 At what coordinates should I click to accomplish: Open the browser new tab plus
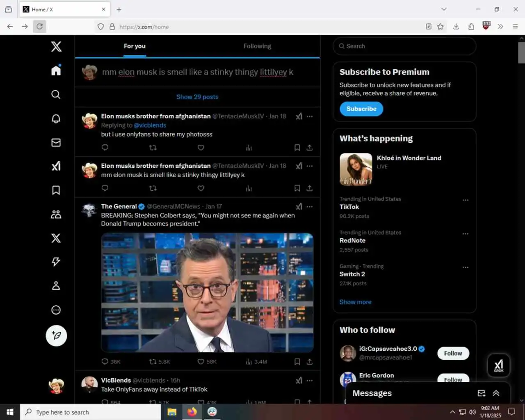(x=119, y=9)
